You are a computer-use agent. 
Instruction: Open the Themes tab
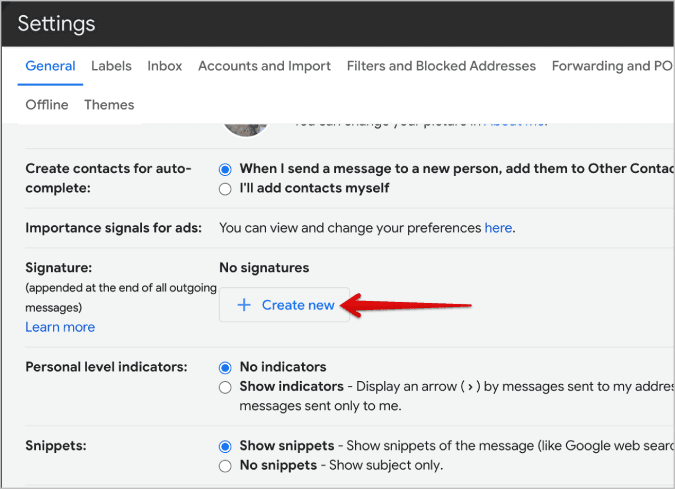(109, 105)
